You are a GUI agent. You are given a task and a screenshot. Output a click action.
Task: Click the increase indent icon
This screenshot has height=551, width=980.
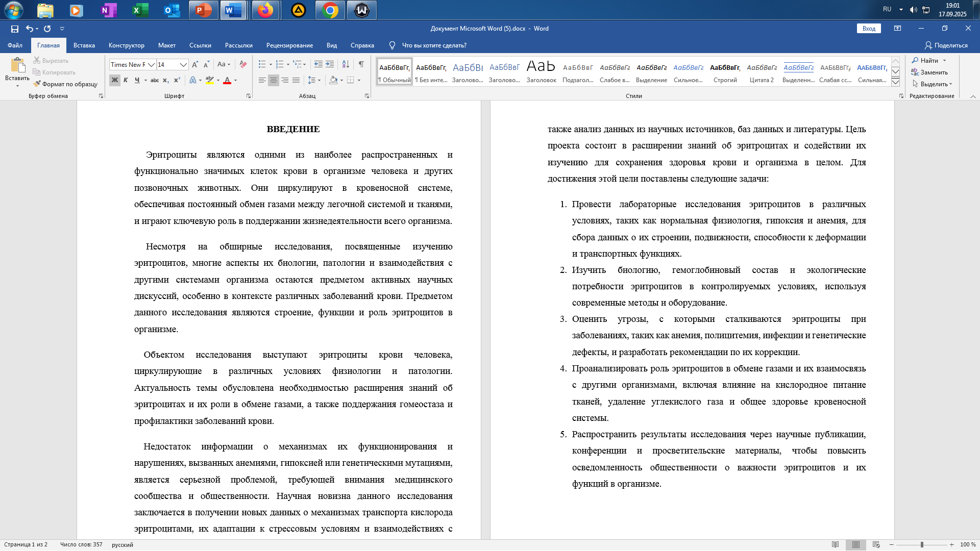tap(330, 64)
